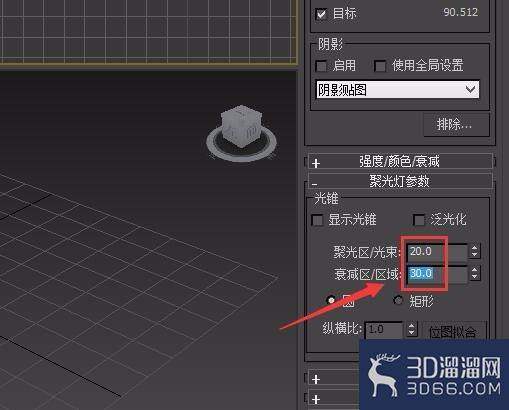Enable 显示光锥 checkbox
Image resolution: width=509 pixels, height=410 pixels.
pos(317,220)
